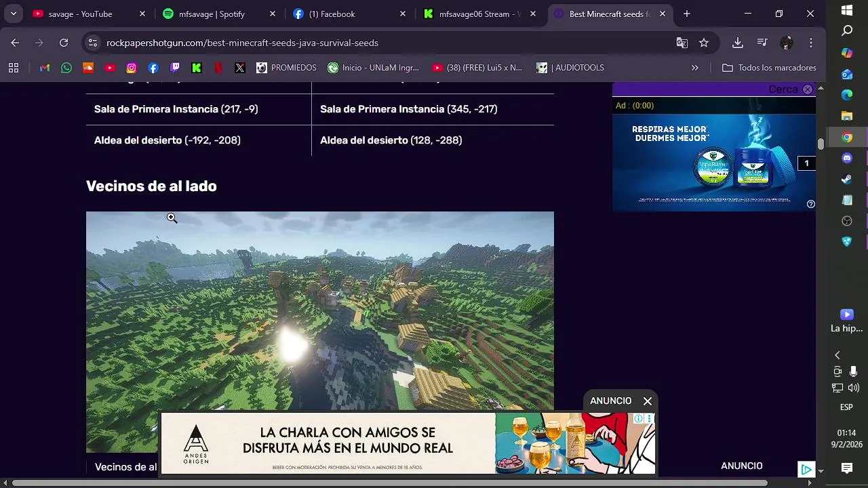Open the apps grid shortcut in bookmarks bar

point(14,68)
